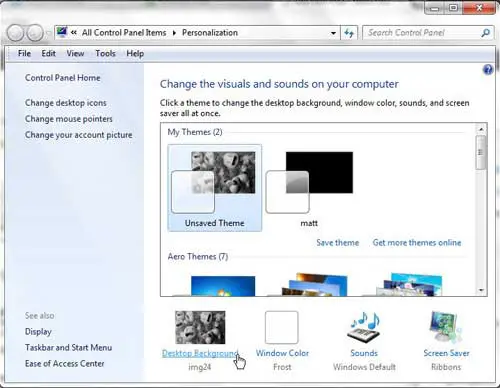The image size is (500, 388).
Task: Go to Control Panel Home
Action: tap(63, 78)
